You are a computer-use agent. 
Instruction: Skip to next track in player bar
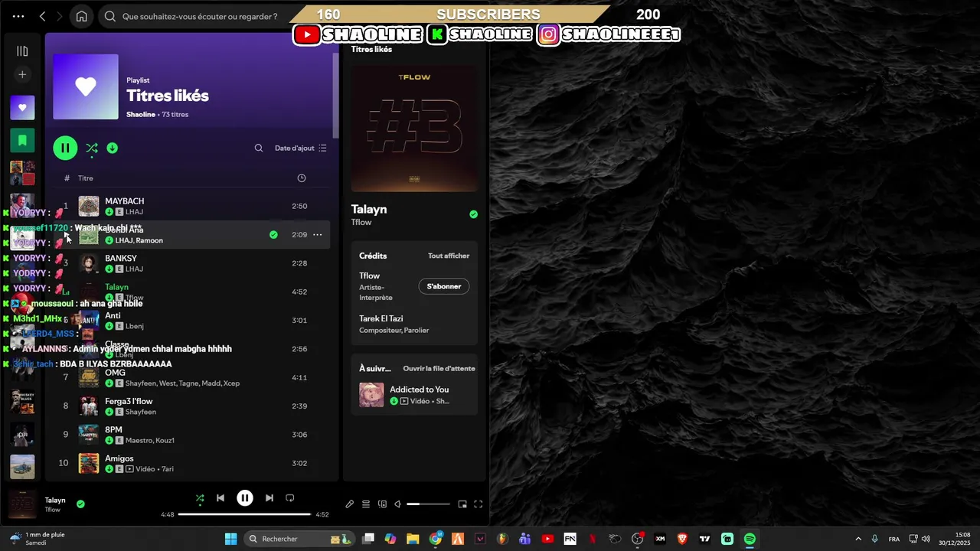point(269,498)
